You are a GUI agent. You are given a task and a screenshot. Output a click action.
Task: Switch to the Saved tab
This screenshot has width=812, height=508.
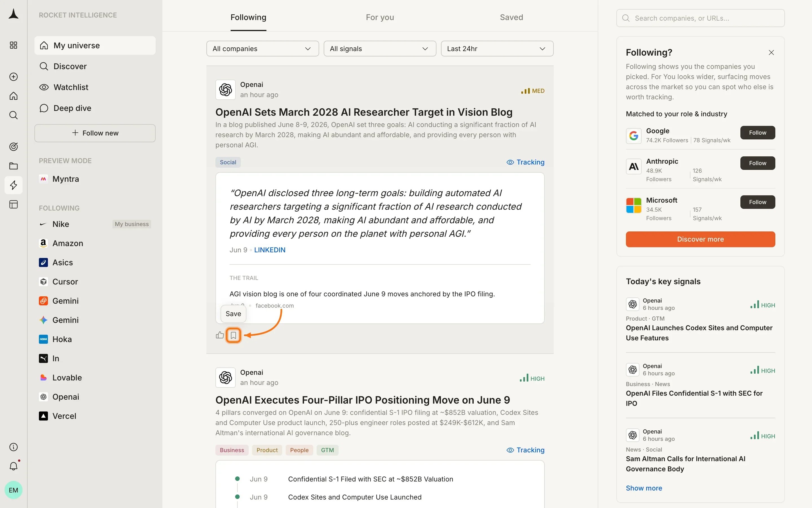click(511, 17)
